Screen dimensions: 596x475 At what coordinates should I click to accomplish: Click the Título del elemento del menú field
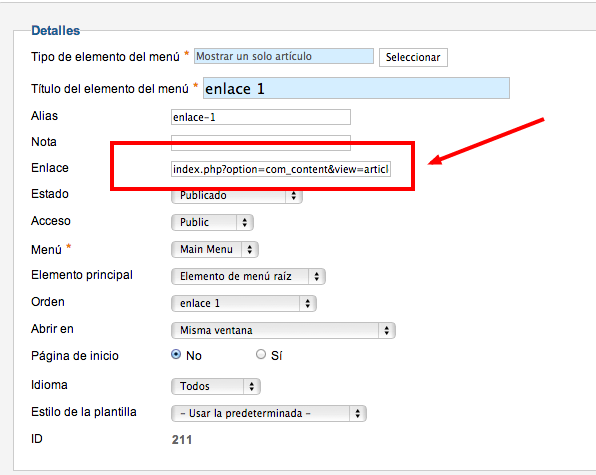point(356,88)
